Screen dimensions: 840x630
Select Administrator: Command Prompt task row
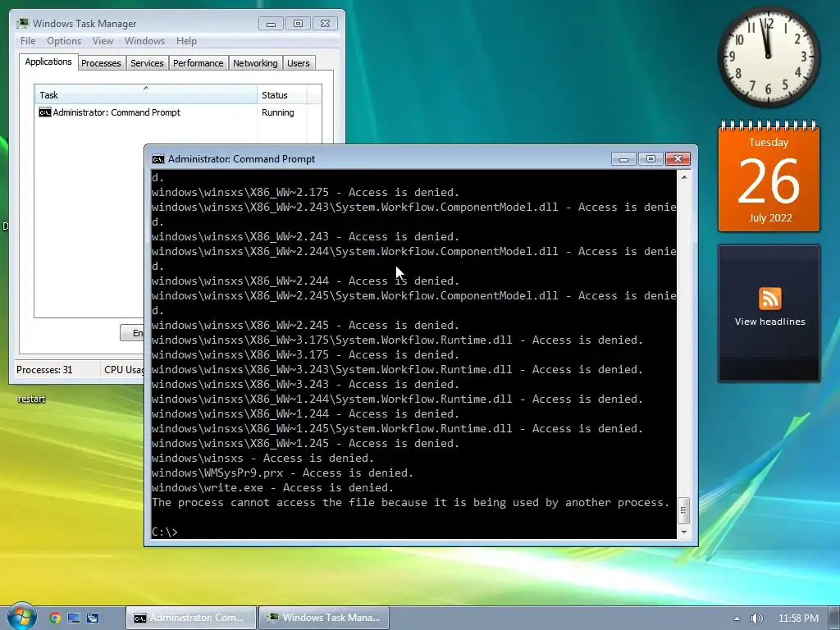178,112
